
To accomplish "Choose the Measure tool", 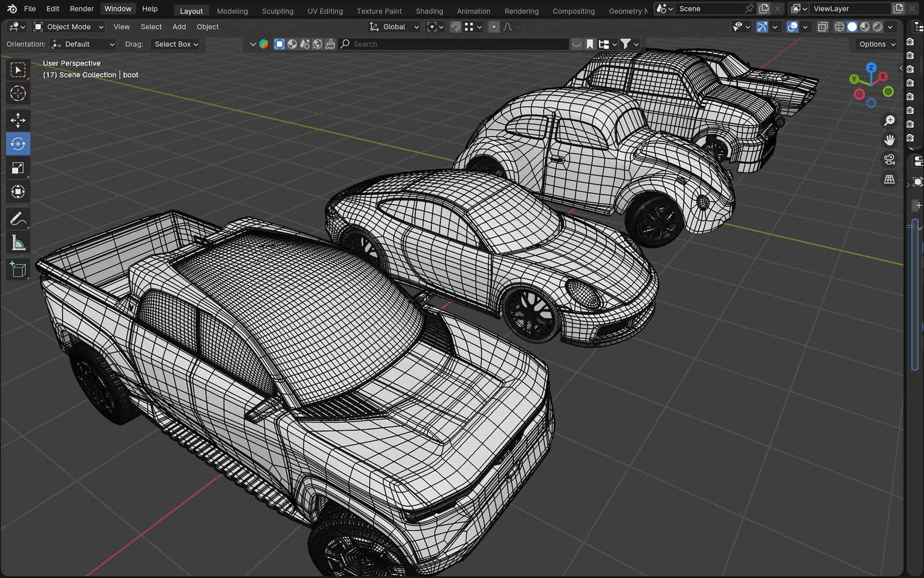I will click(18, 243).
